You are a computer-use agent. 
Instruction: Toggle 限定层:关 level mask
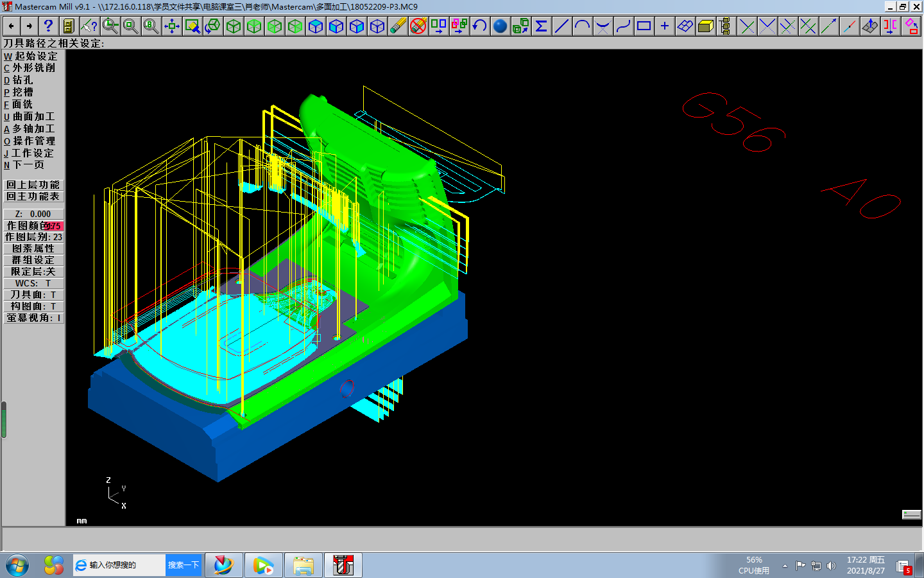(x=33, y=272)
